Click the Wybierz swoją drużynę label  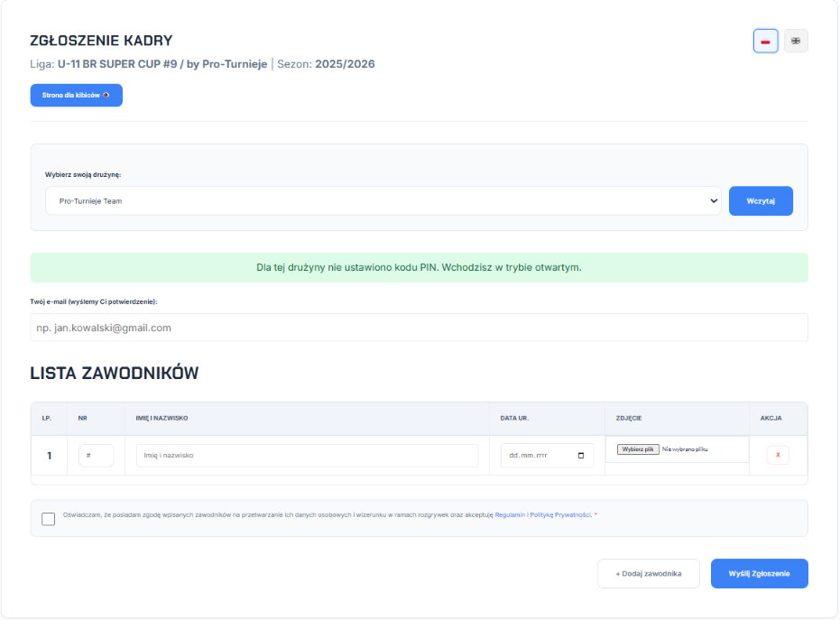[x=83, y=175]
